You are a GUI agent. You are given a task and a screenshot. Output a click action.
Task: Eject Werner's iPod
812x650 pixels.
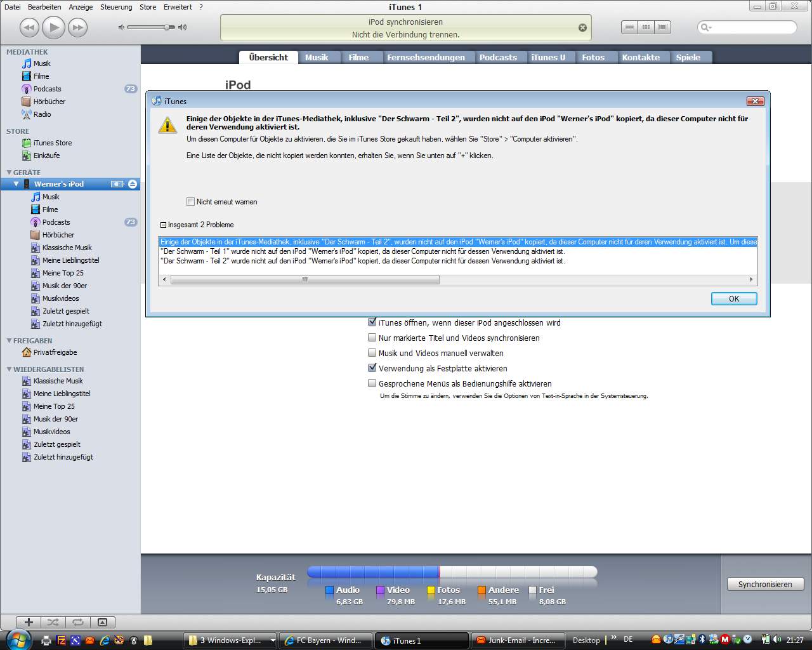pyautogui.click(x=132, y=184)
